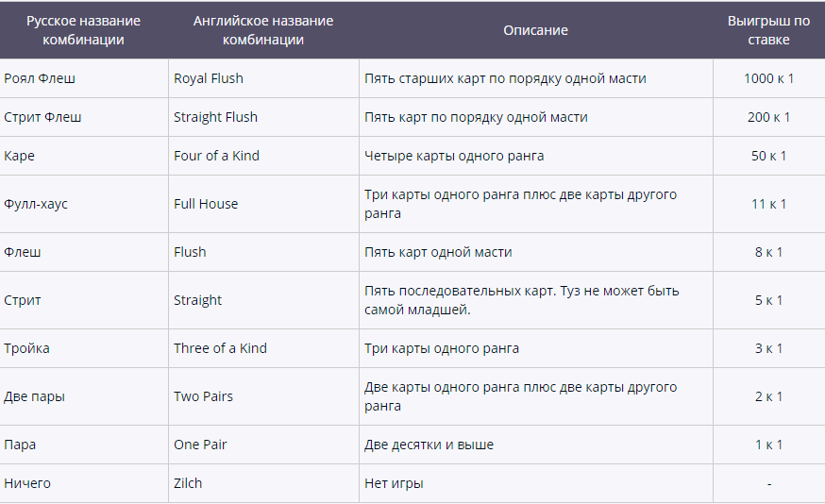Select the 'Zilch' cell

[x=188, y=483]
